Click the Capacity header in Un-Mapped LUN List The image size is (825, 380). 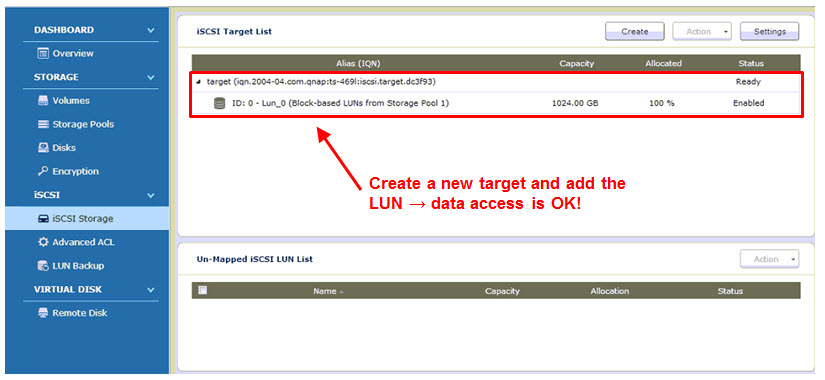pos(502,291)
